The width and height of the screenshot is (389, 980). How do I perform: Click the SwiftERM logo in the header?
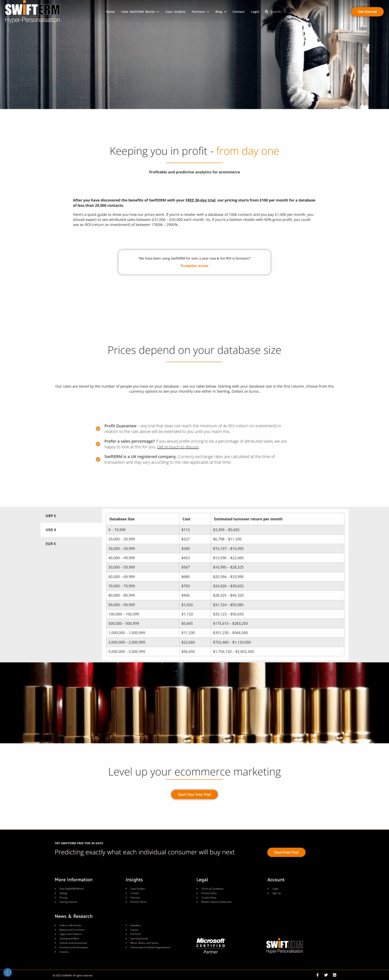(x=33, y=12)
